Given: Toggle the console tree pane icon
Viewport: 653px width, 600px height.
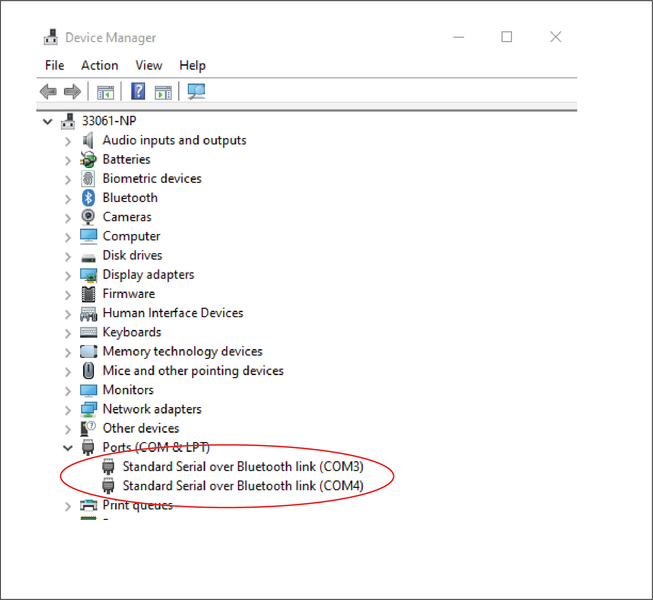Looking at the screenshot, I should pyautogui.click(x=105, y=92).
